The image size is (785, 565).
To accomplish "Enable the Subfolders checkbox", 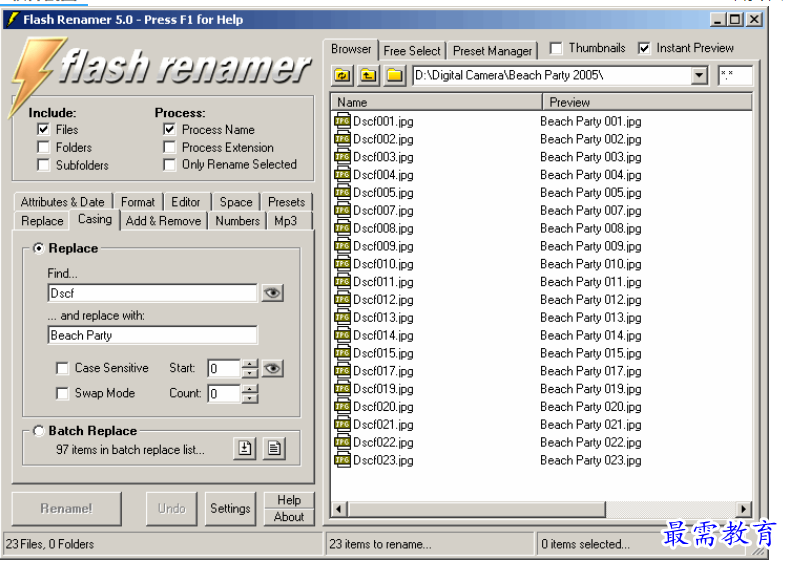I will 44,165.
